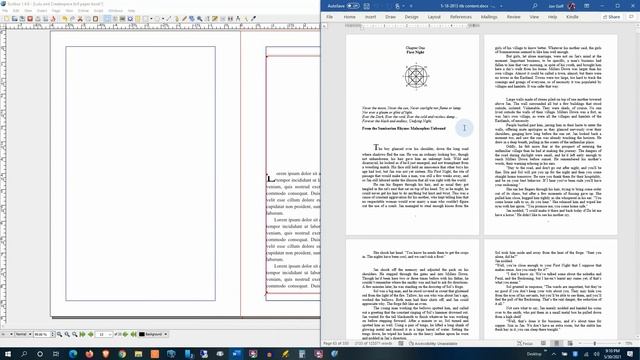Open the Scribus File menu
This screenshot has height=360, width=640.
(x=5, y=11)
